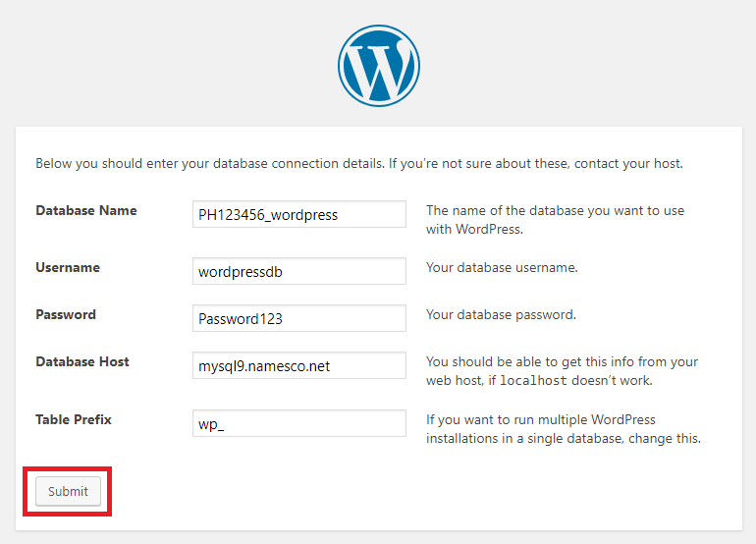Click the localhost code text
The width and height of the screenshot is (756, 544).
pyautogui.click(x=533, y=381)
